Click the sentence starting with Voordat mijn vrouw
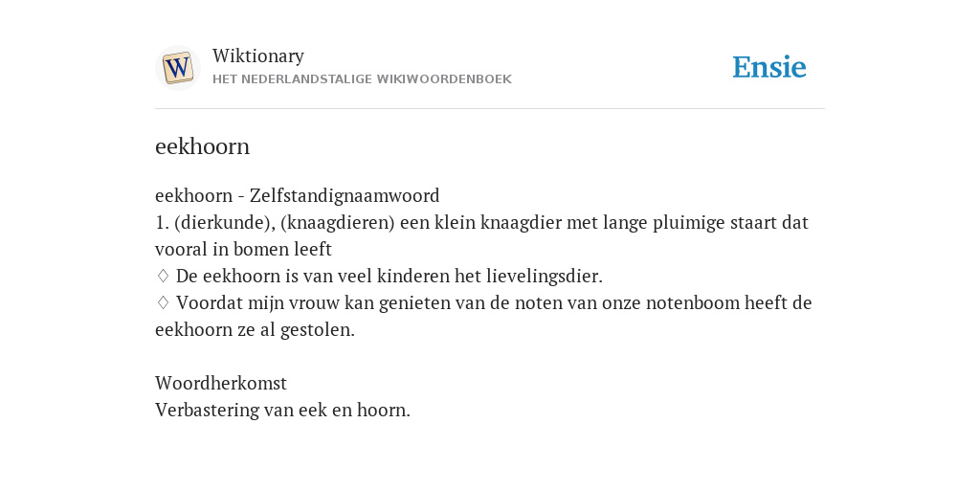The height and width of the screenshot is (490, 980). pyautogui.click(x=483, y=316)
